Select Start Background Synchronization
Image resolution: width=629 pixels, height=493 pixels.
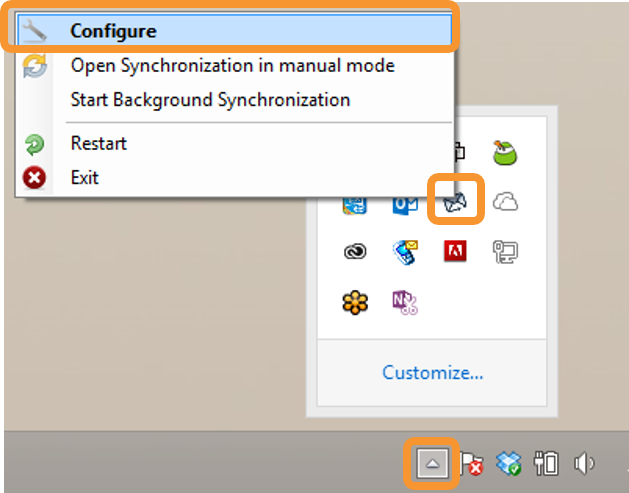click(x=210, y=99)
